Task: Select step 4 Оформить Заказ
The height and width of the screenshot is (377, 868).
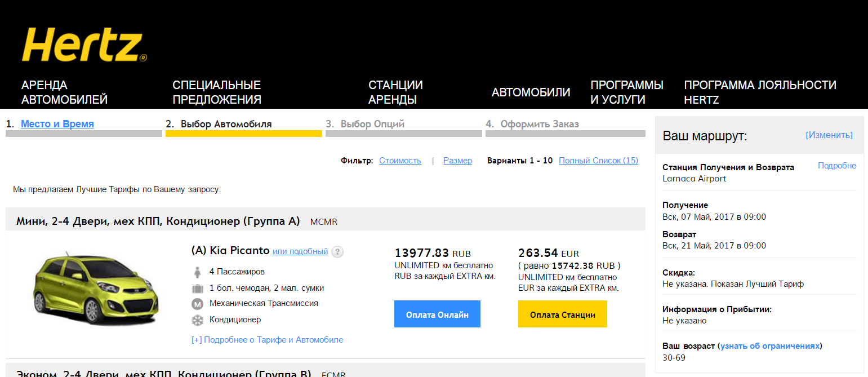Action: tap(540, 124)
